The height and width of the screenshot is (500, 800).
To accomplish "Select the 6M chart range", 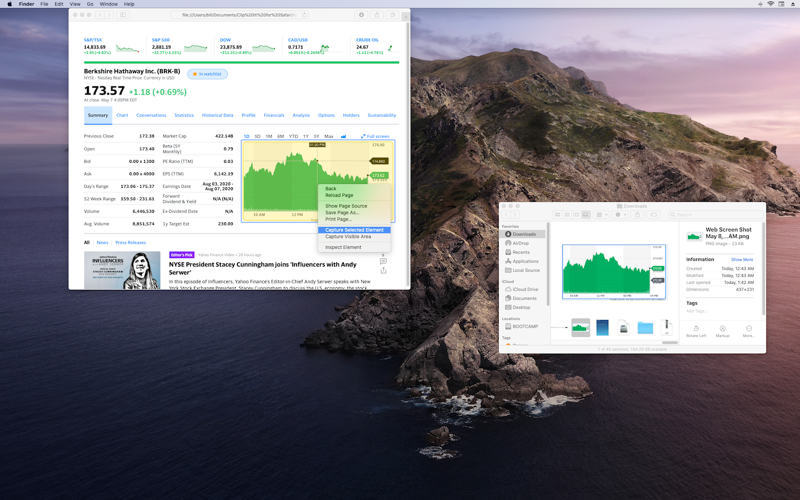I will pos(281,136).
